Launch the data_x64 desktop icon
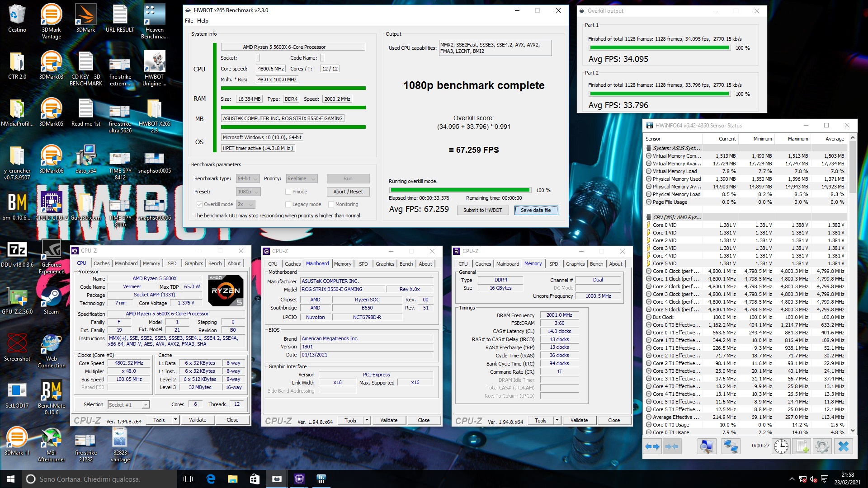This screenshot has height=488, width=868. [85, 160]
